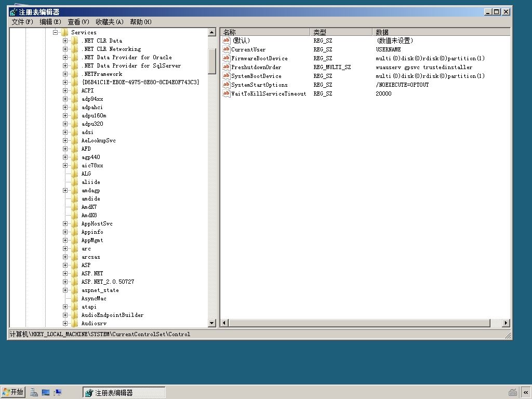Click the show desktop quick-launch icon
The image size is (532, 399).
pyautogui.click(x=46, y=393)
